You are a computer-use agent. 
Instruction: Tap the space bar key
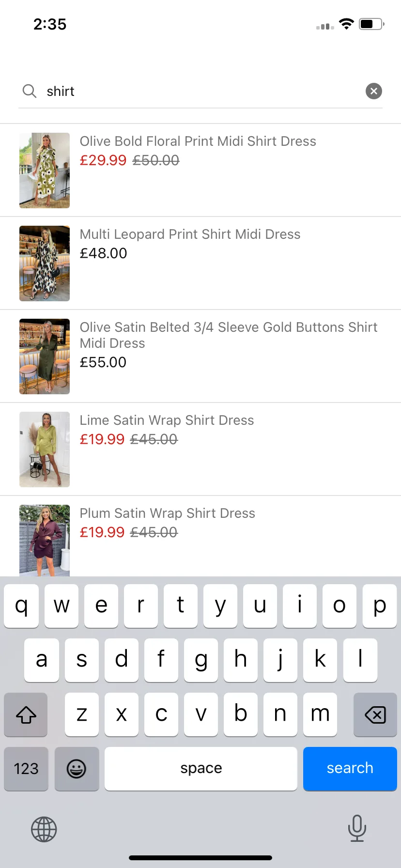tap(201, 769)
